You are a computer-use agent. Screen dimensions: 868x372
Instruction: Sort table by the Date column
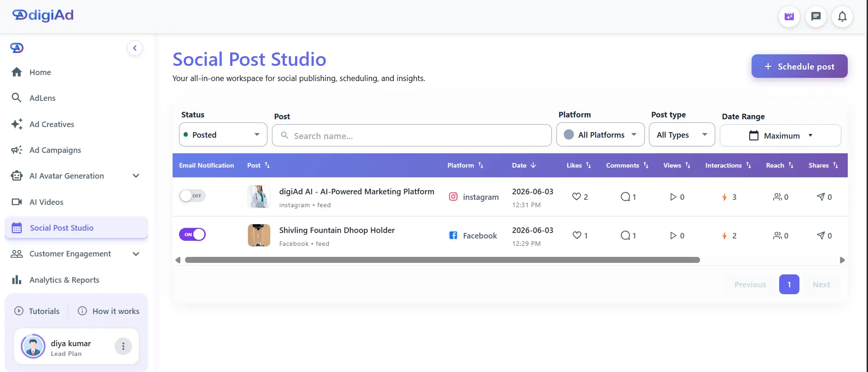tap(524, 165)
